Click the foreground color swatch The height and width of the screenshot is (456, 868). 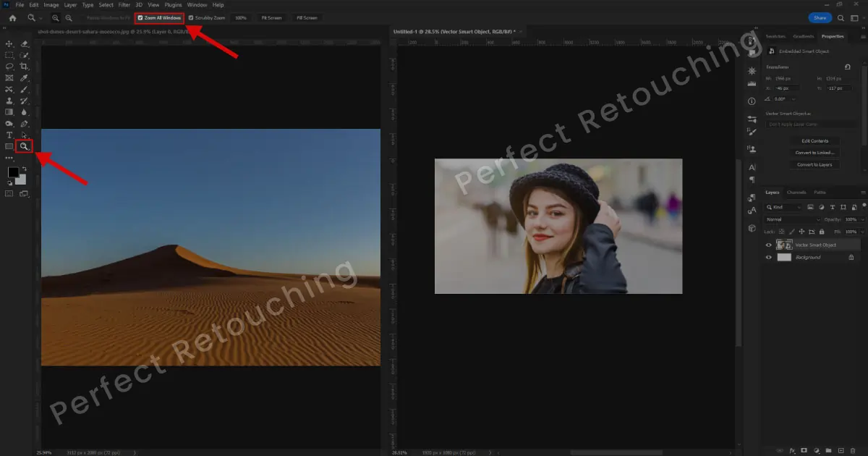13,172
